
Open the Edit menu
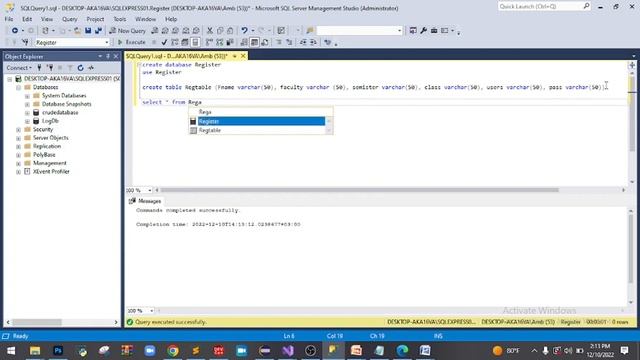tap(27, 19)
